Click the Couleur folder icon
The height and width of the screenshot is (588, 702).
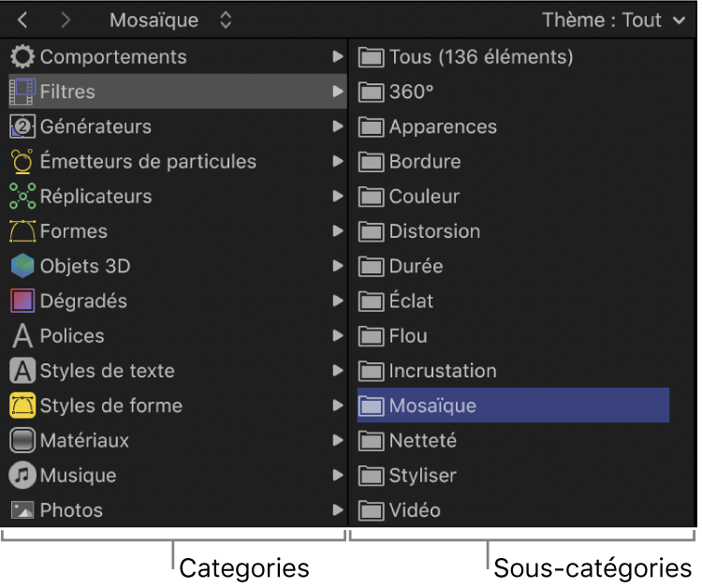click(x=372, y=197)
